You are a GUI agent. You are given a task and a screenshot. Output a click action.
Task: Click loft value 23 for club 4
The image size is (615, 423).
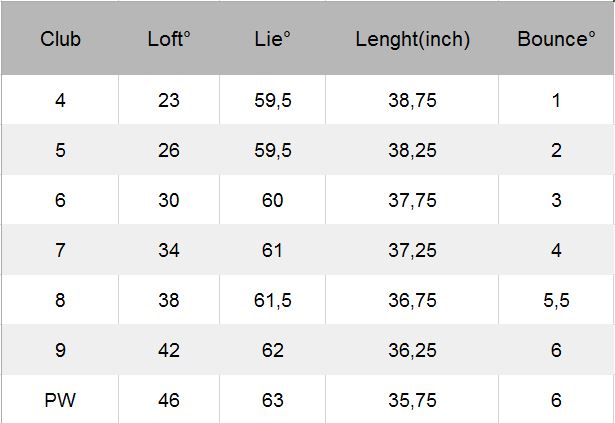click(x=169, y=100)
